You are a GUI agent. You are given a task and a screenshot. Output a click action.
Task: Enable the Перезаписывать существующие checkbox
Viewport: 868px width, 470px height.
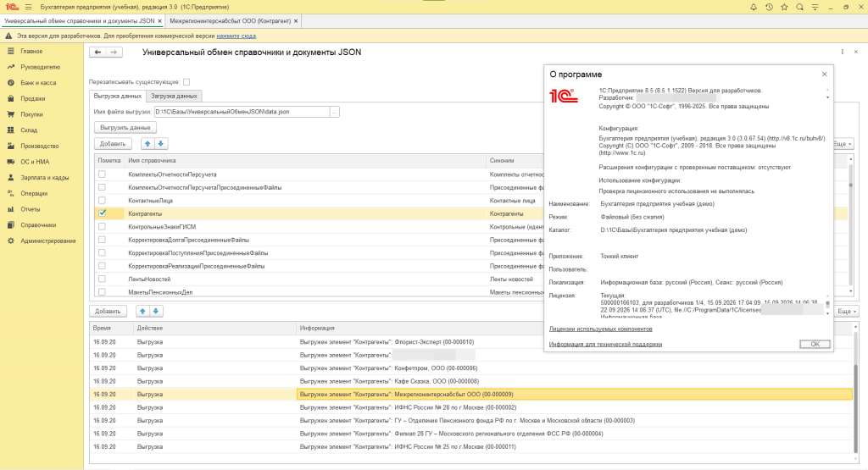(186, 82)
